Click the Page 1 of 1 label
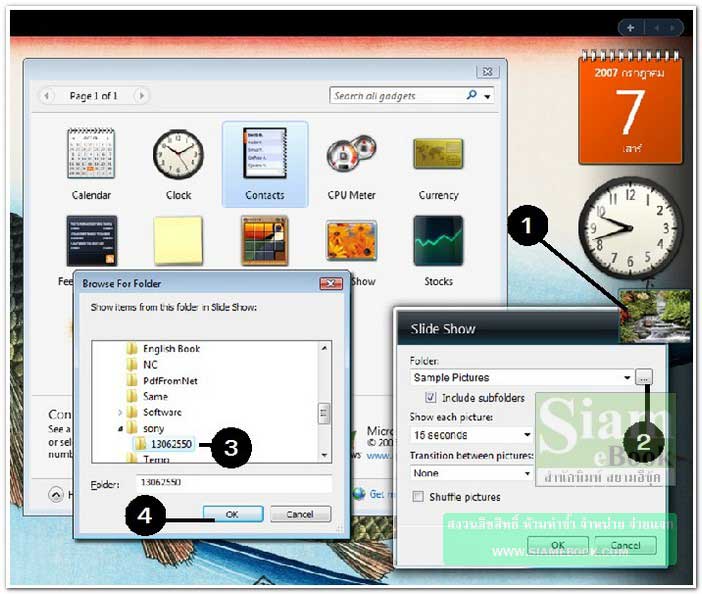Screen dimensions: 702x594 click(93, 96)
